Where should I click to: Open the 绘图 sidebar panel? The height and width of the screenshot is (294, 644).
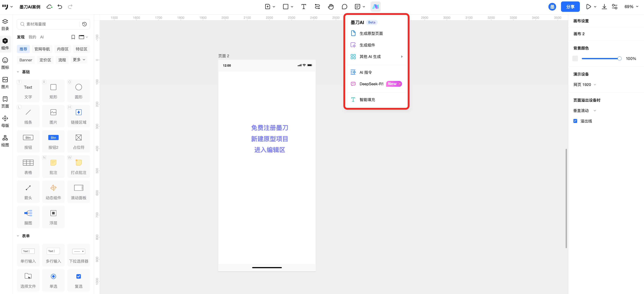coord(5,141)
